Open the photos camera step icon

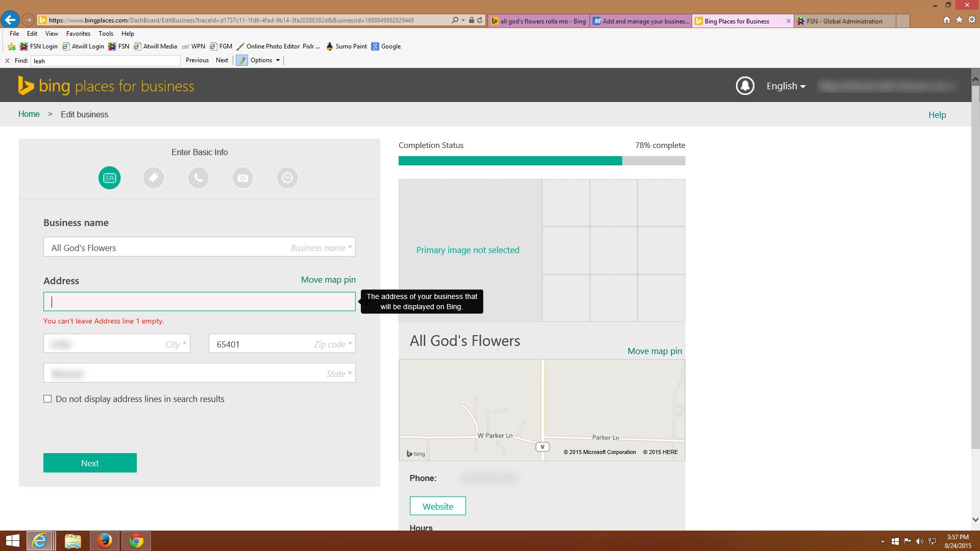[x=242, y=178]
